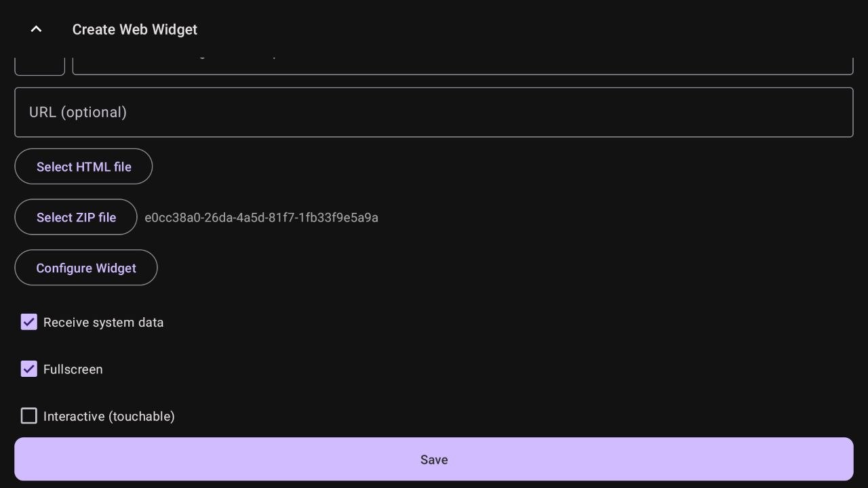This screenshot has height=488, width=868.
Task: Save the web widget
Action: tap(434, 460)
